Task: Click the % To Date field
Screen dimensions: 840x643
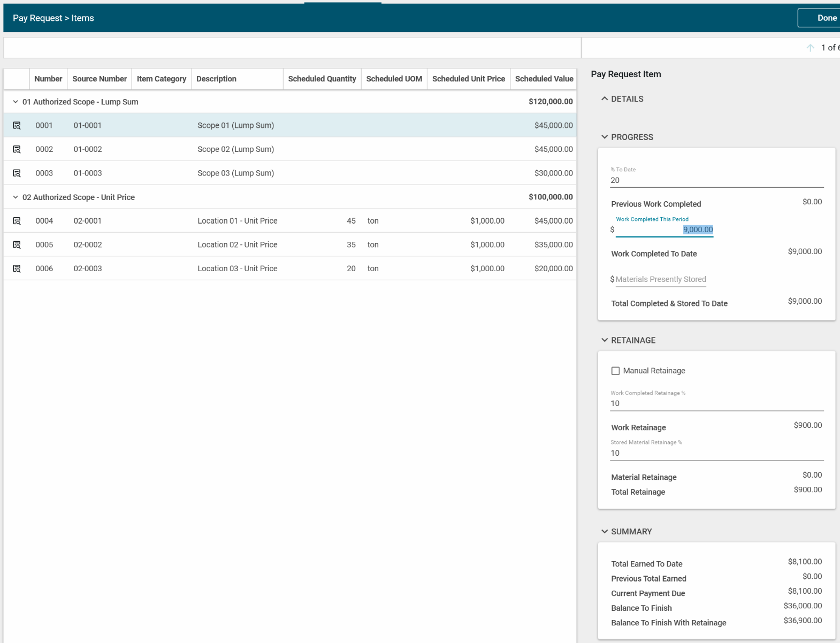Action: click(x=716, y=180)
